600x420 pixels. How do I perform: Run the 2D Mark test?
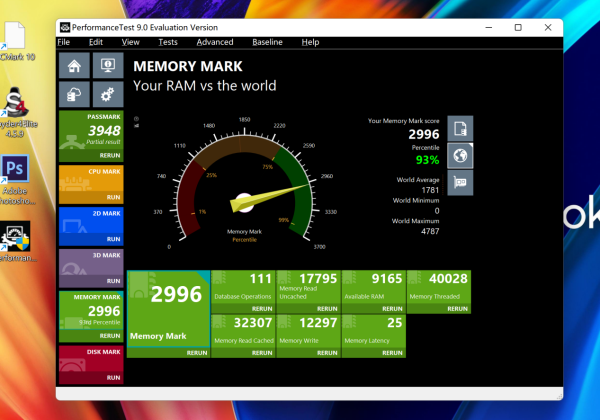(x=113, y=239)
